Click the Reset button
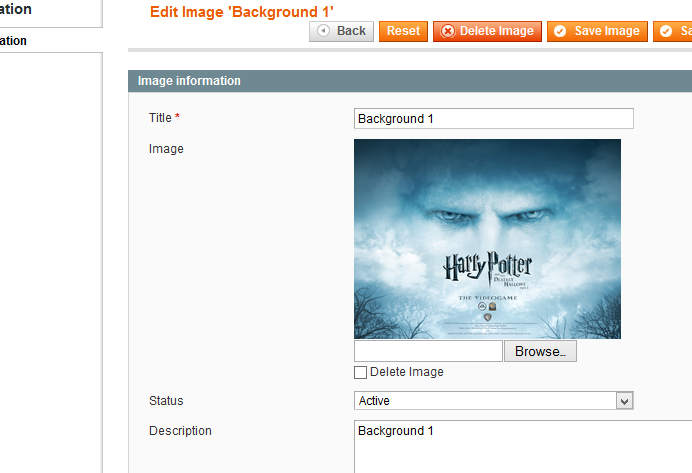This screenshot has height=473, width=692. pyautogui.click(x=403, y=31)
